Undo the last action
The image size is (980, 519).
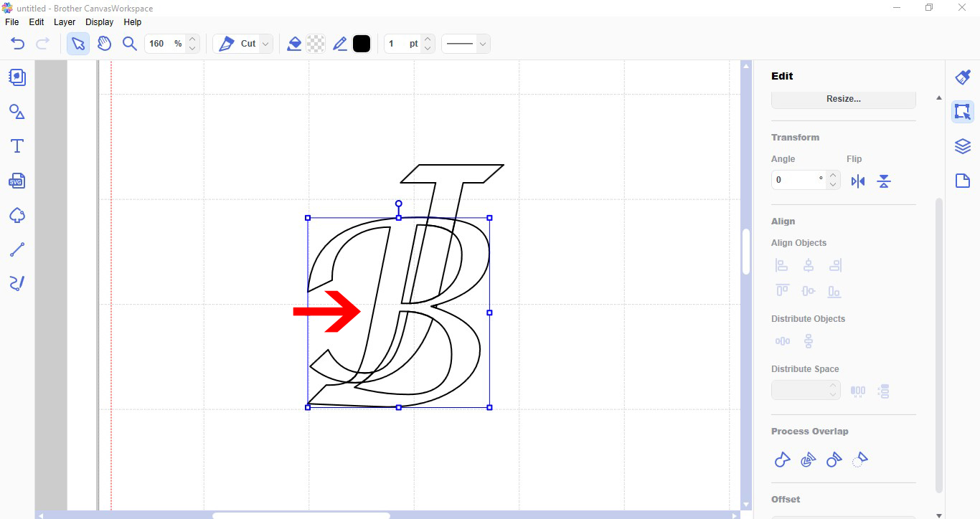click(17, 44)
